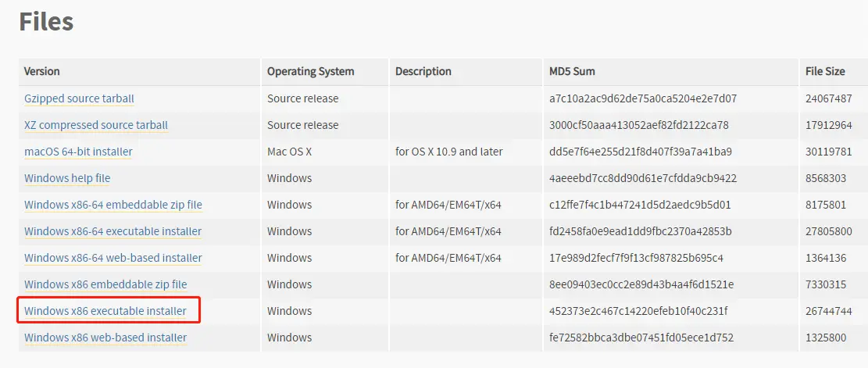This screenshot has width=868, height=368.
Task: Click the Operating System column header
Action: (x=310, y=71)
